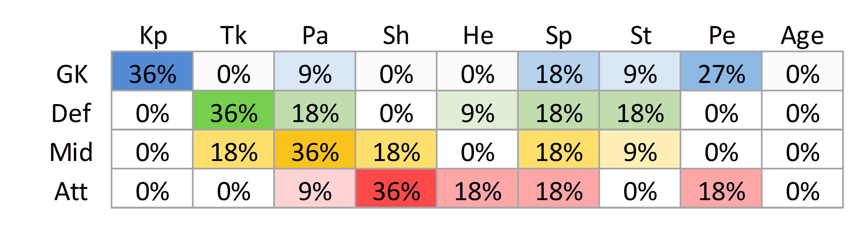
Task: Select the Mid row label
Action: tap(71, 152)
